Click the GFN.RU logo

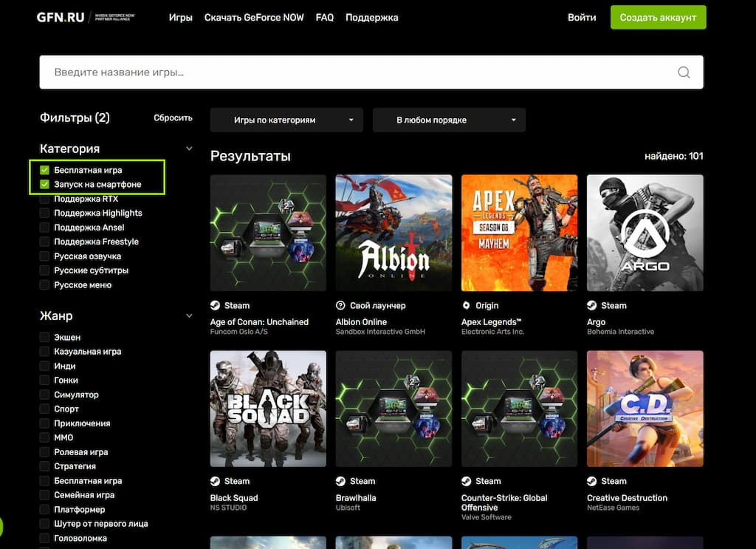61,18
